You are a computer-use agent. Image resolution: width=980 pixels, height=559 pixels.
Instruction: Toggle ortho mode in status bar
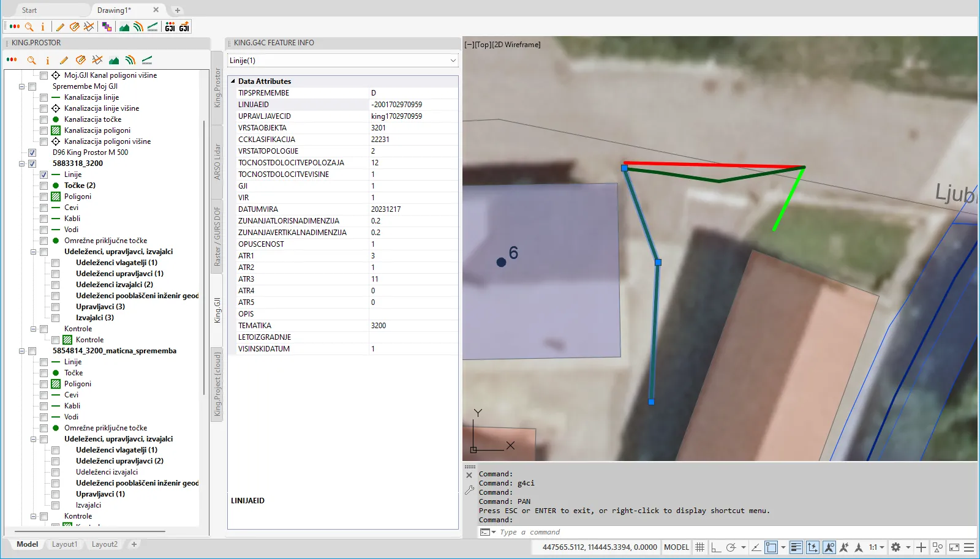pos(715,547)
